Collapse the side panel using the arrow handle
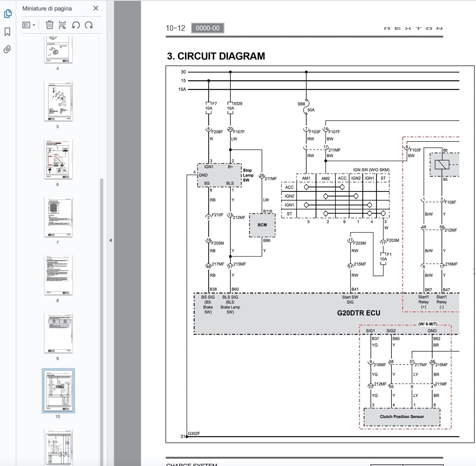 tap(110, 240)
